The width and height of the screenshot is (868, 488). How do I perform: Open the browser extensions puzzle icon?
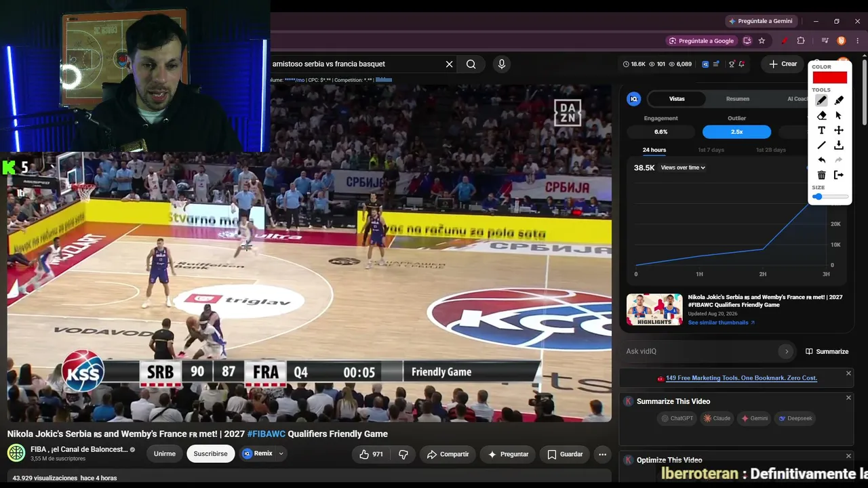801,41
